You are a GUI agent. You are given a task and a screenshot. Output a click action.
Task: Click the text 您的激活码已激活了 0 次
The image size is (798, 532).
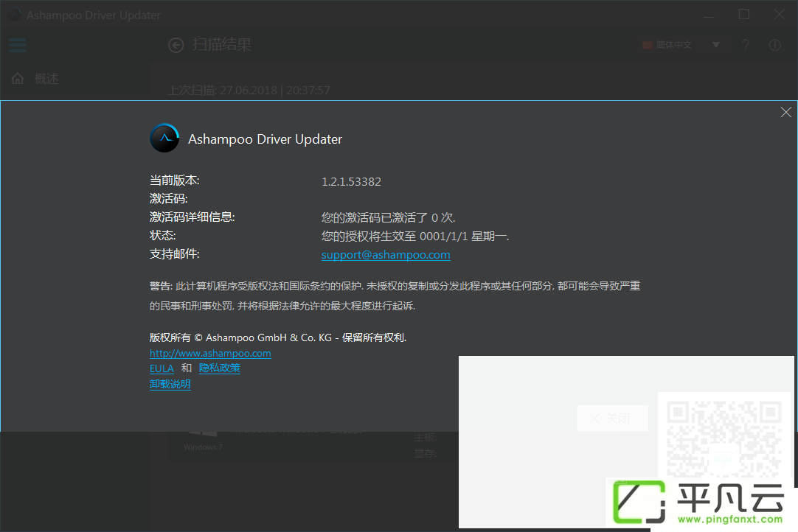[x=389, y=217]
